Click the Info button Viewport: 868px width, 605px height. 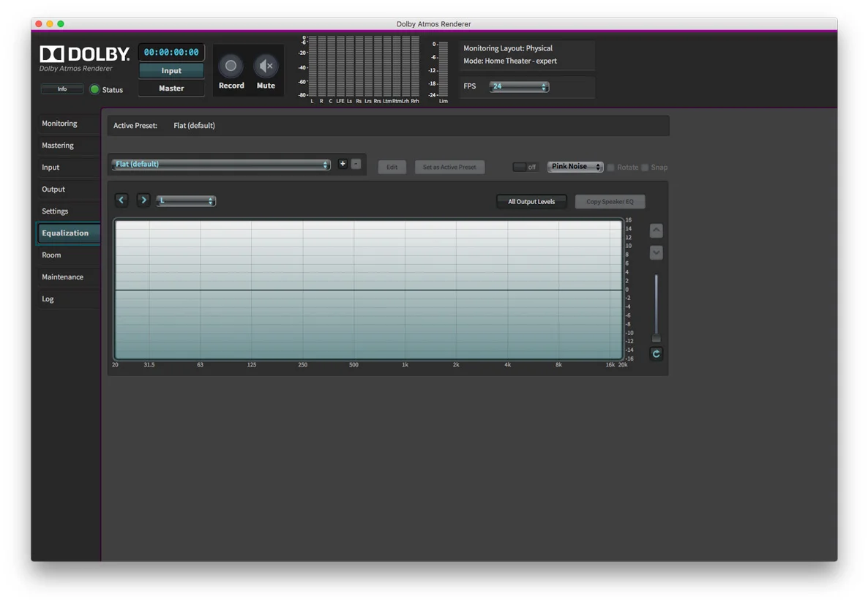point(62,89)
